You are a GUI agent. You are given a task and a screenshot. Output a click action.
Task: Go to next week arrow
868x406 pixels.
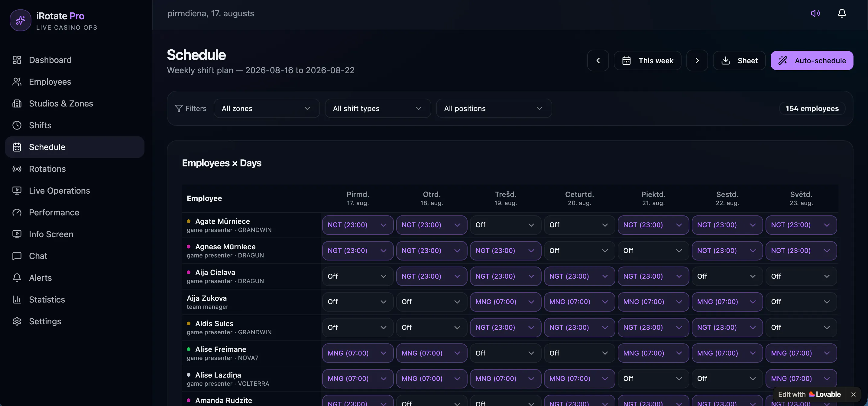pyautogui.click(x=697, y=61)
